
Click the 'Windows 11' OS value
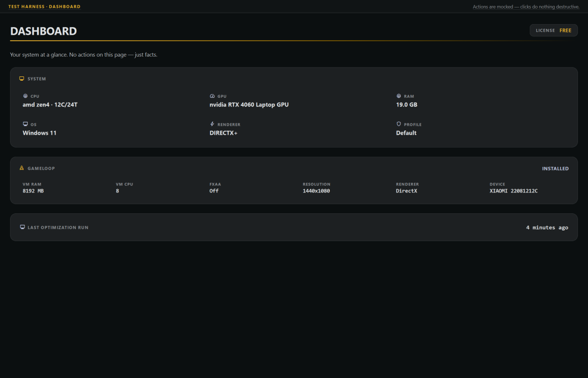[x=40, y=133]
